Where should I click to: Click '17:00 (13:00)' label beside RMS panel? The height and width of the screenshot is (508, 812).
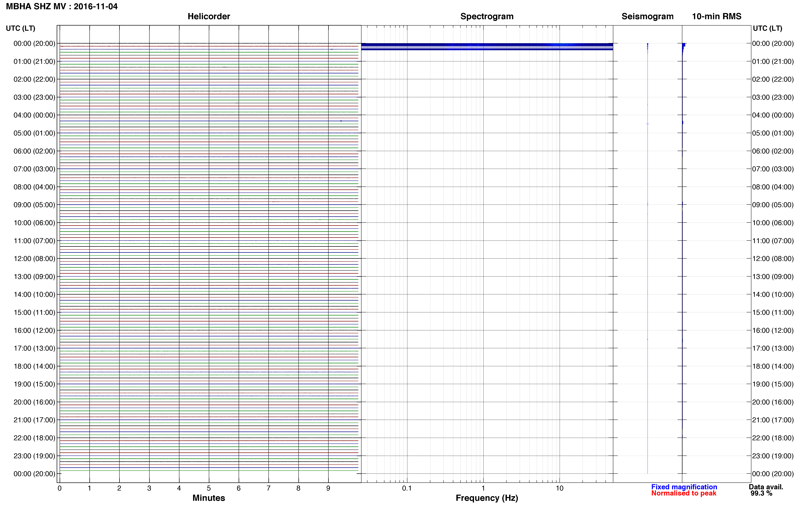773,348
